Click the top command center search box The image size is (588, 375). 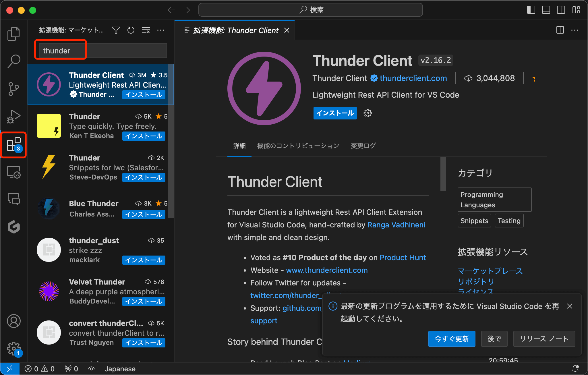[310, 10]
